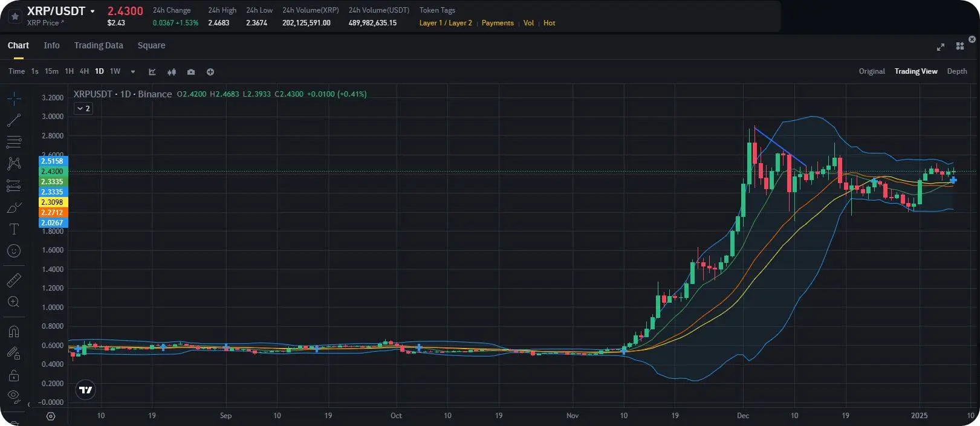The height and width of the screenshot is (426, 980).
Task: Select the Time interval option
Action: tap(16, 71)
